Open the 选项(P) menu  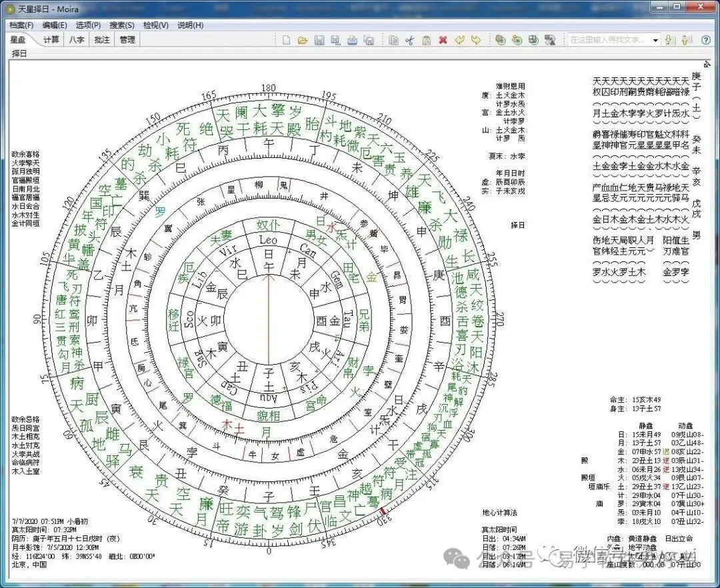(x=88, y=25)
